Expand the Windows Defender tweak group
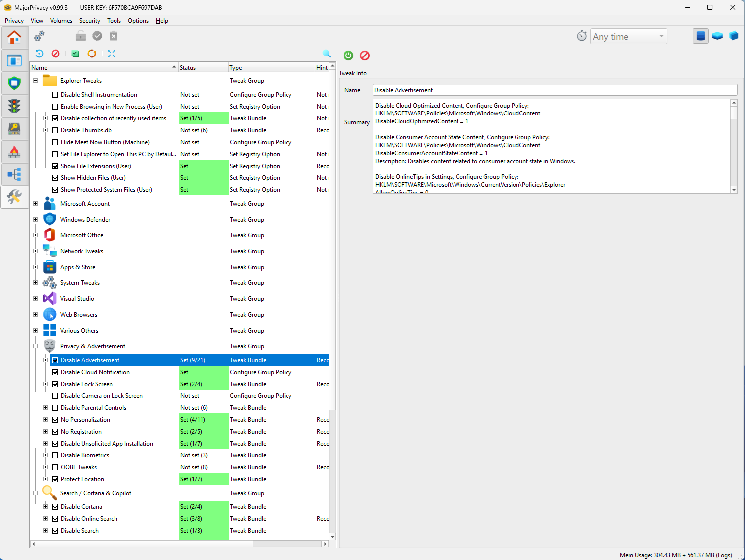745x560 pixels. click(x=35, y=219)
